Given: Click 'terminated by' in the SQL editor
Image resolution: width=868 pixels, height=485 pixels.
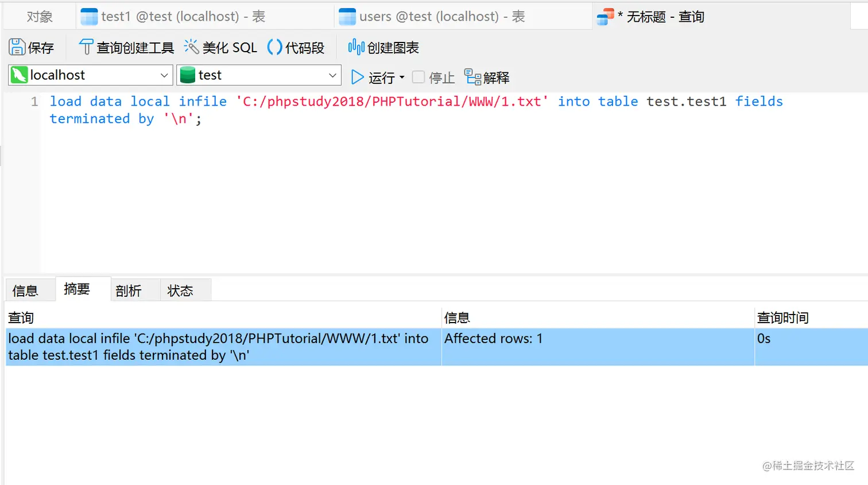Looking at the screenshot, I should click(102, 119).
